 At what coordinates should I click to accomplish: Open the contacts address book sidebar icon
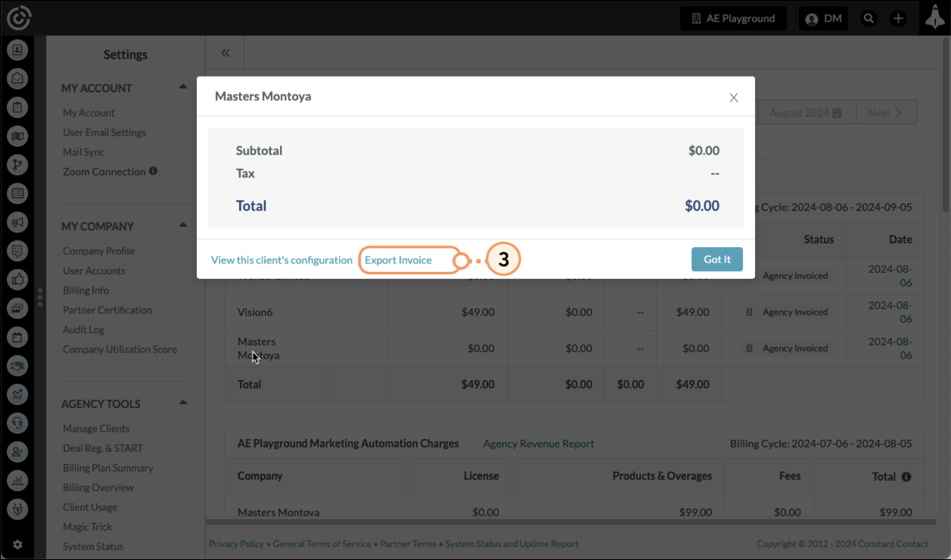(17, 50)
